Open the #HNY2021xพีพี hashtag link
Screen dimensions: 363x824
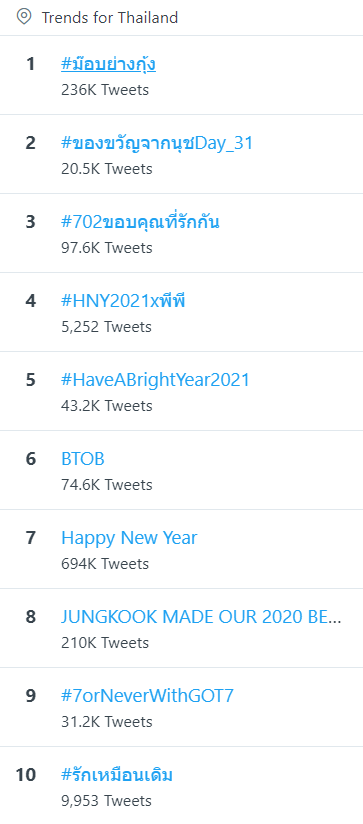[123, 301]
